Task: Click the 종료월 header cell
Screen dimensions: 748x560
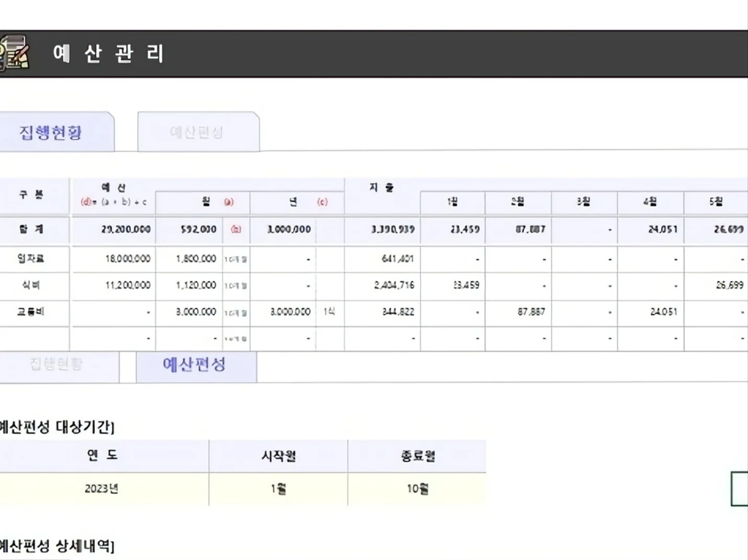Action: pyautogui.click(x=417, y=455)
